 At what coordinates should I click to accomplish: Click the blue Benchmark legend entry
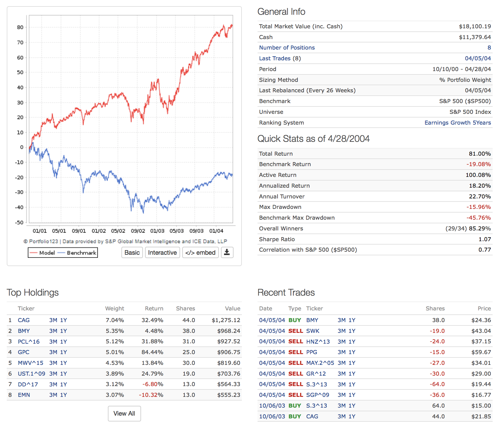click(77, 253)
